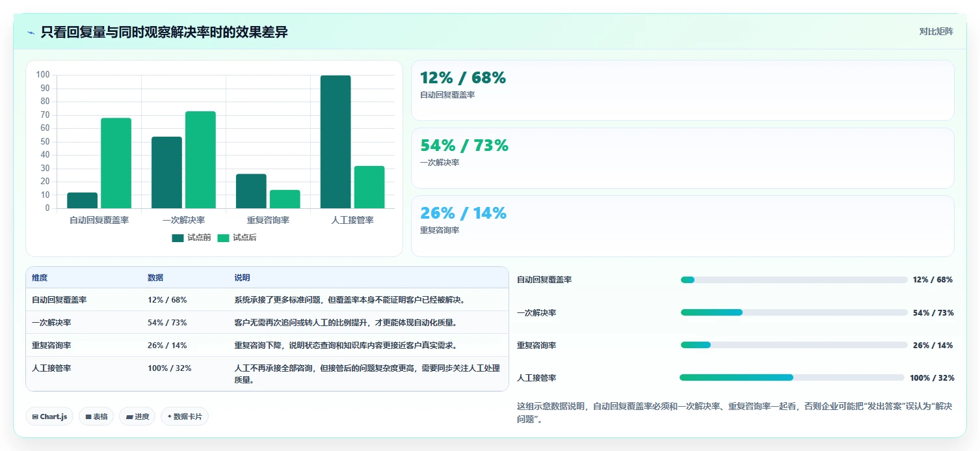980x451 pixels.
Task: Click the 试点后 bar for 重复咨询率
Action: pos(285,199)
